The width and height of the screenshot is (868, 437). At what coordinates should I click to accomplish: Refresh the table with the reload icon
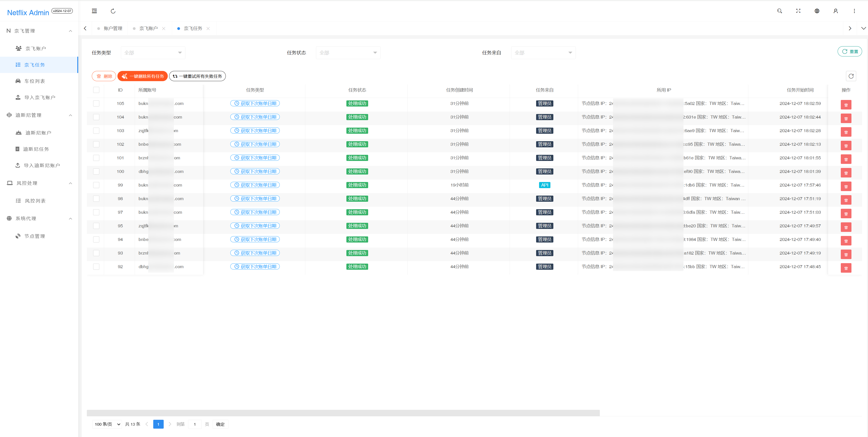(851, 76)
